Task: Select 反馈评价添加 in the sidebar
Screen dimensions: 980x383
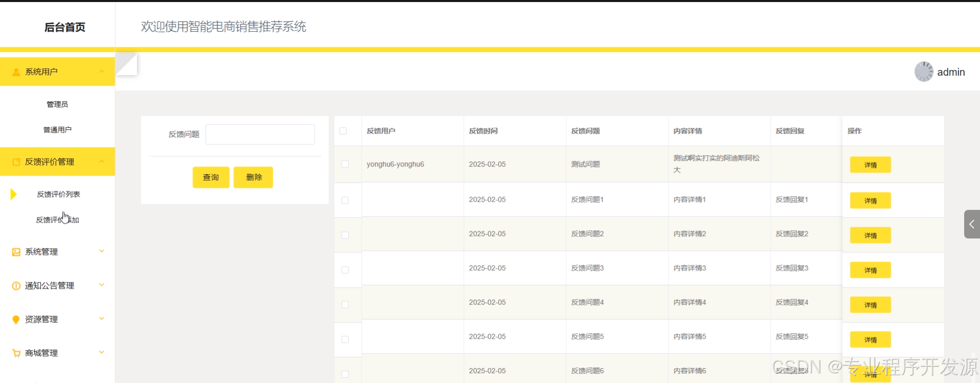Action: 57,220
